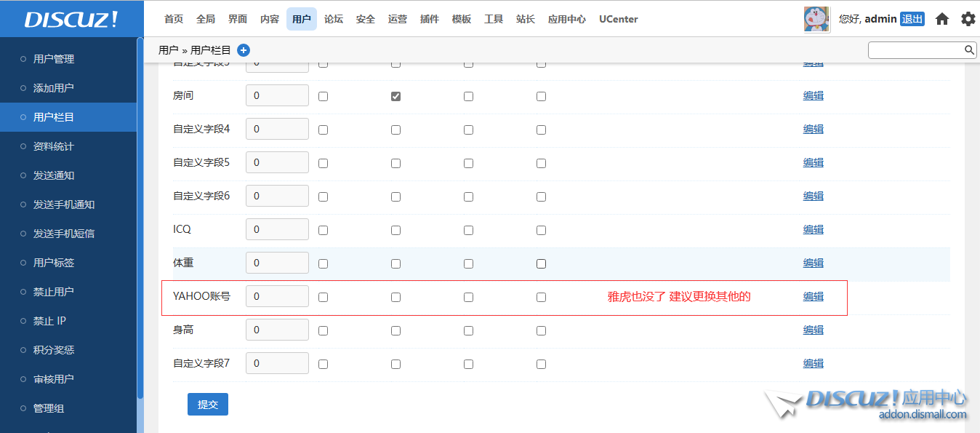Viewport: 980px width, 433px height.
Task: Uncheck the checked box in 房间 row
Action: (395, 96)
